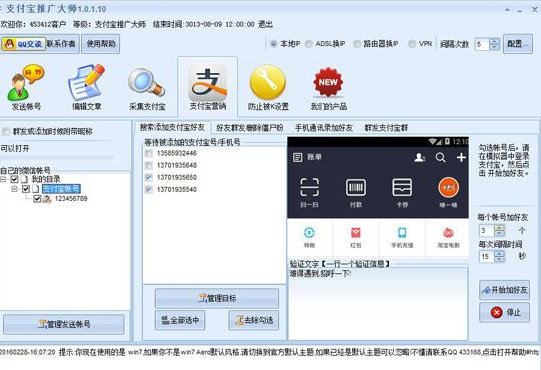The image size is (541, 370).
Task: Switch to 搜索添加支付宝好友 tab
Action: (x=172, y=127)
